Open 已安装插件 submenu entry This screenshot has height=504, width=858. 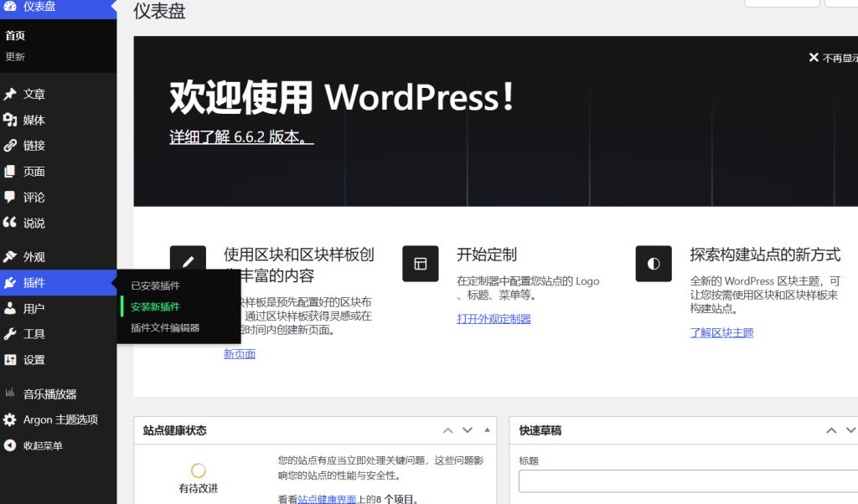pos(155,286)
